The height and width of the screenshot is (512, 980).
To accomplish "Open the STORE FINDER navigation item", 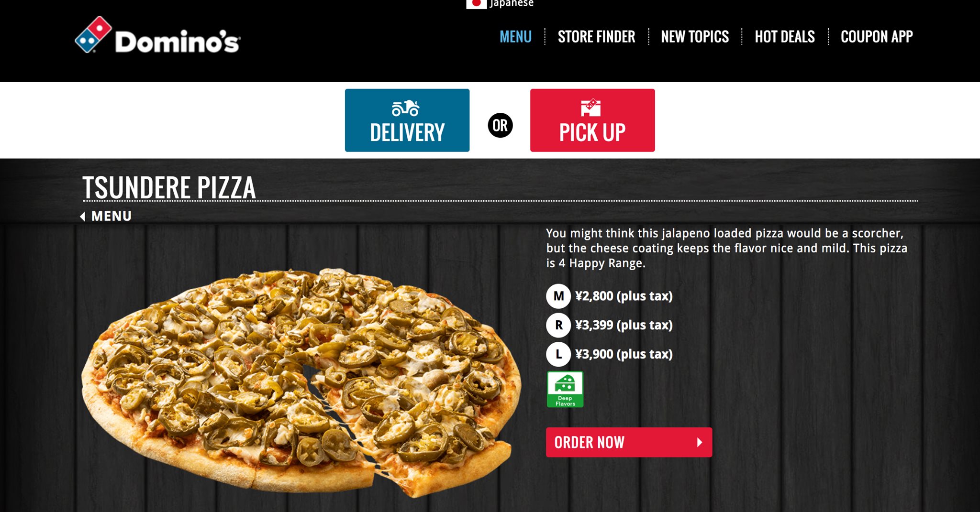I will (596, 37).
